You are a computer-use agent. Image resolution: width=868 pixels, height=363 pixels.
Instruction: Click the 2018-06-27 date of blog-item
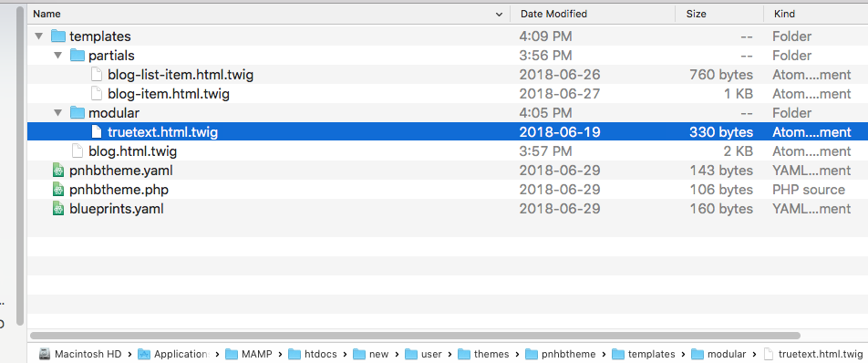point(560,94)
